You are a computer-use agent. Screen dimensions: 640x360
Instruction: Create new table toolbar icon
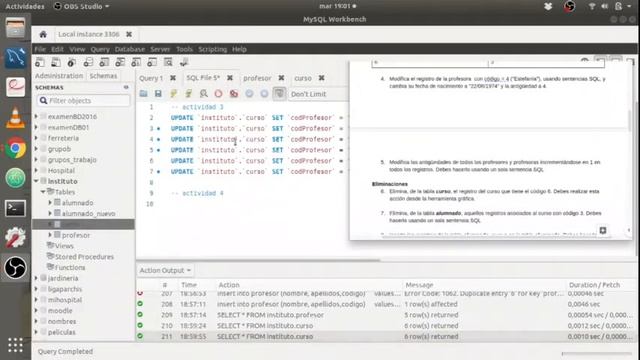(104, 62)
